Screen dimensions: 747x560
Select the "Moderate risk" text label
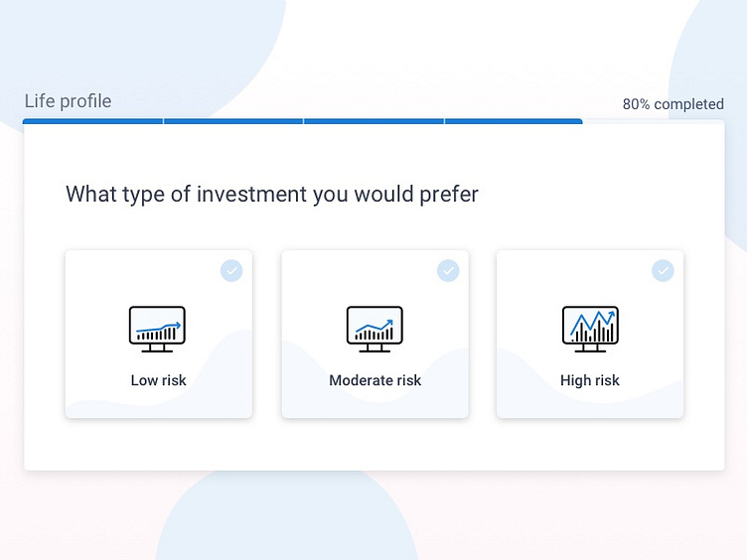point(374,380)
